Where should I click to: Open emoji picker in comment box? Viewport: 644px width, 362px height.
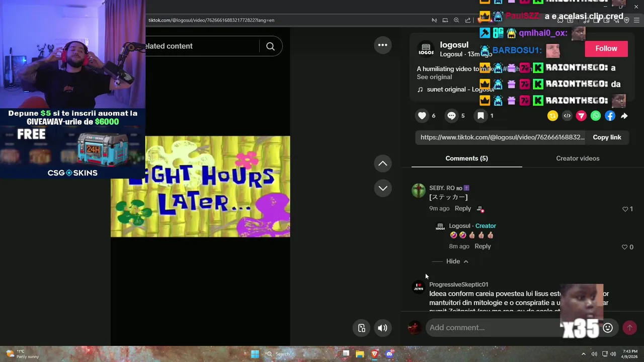pos(608,328)
